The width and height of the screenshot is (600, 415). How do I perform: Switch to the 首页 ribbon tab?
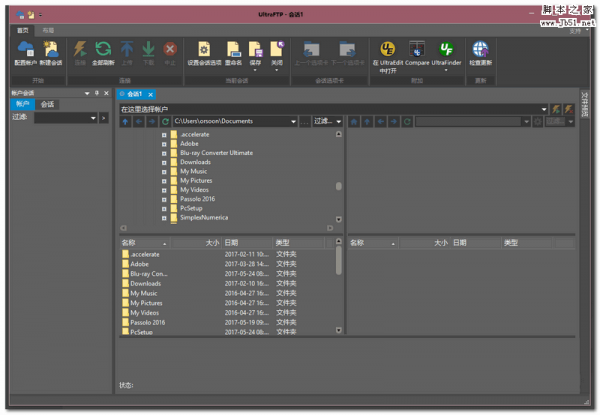tap(23, 31)
